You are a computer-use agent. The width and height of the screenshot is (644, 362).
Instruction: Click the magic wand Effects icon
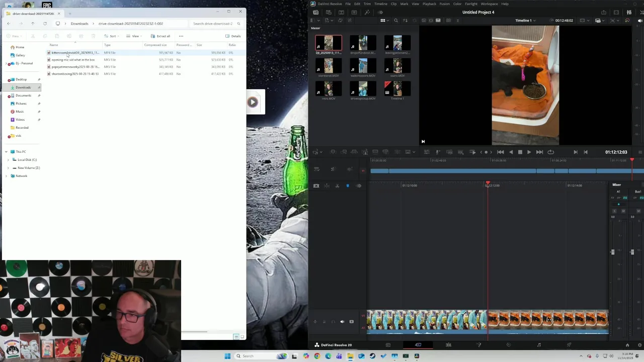coord(367,12)
